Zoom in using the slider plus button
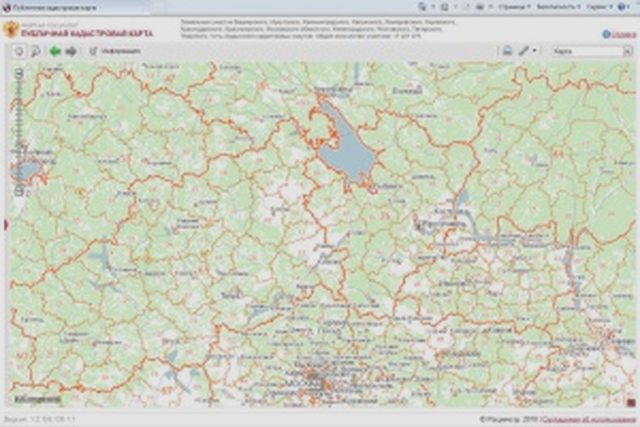 [19, 73]
